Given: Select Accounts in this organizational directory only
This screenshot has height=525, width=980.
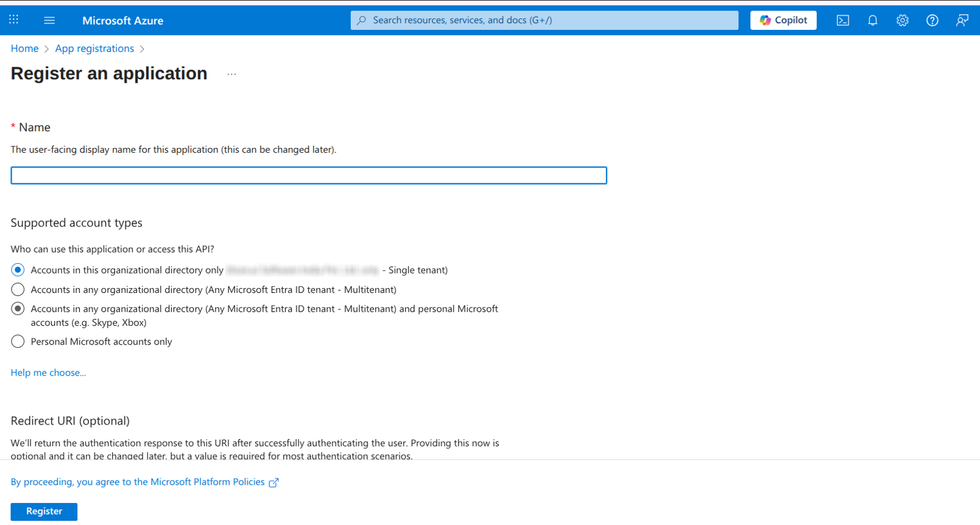Looking at the screenshot, I should (18, 270).
